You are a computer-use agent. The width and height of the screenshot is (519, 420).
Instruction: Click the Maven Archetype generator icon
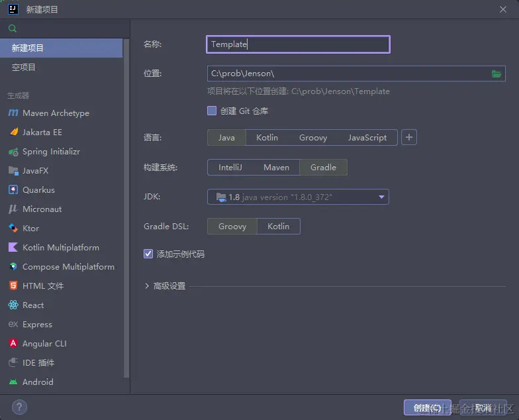click(13, 113)
